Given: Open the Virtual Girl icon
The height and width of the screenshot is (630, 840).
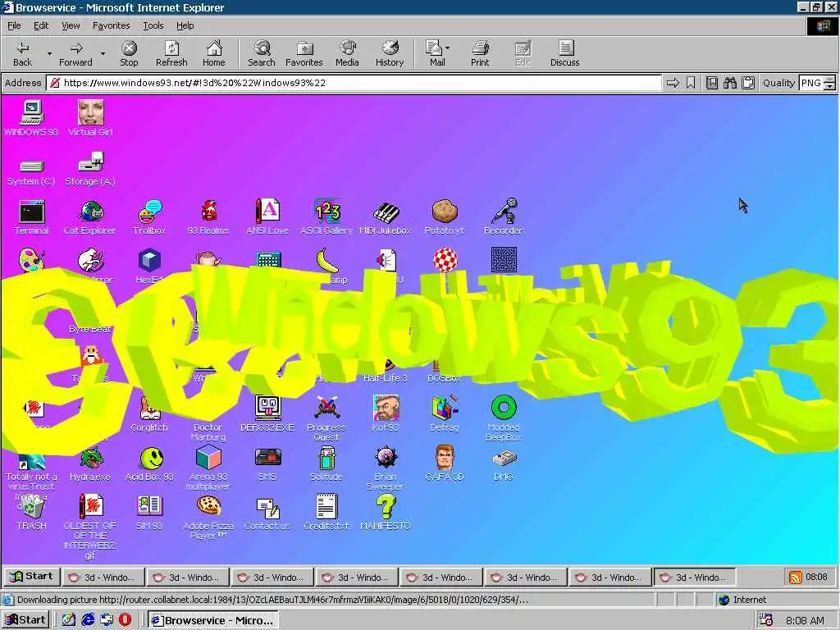Looking at the screenshot, I should 90,118.
